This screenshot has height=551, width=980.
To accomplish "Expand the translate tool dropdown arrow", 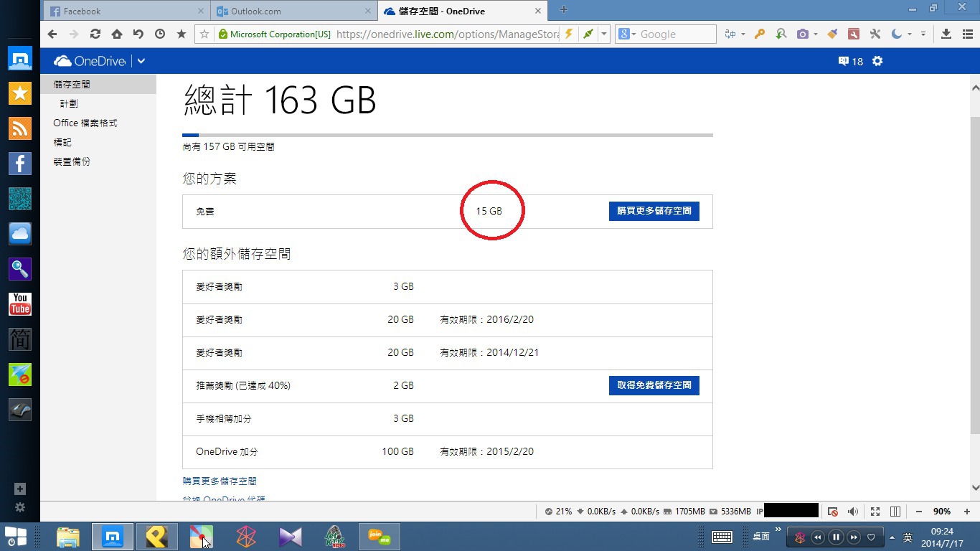I will 743,34.
